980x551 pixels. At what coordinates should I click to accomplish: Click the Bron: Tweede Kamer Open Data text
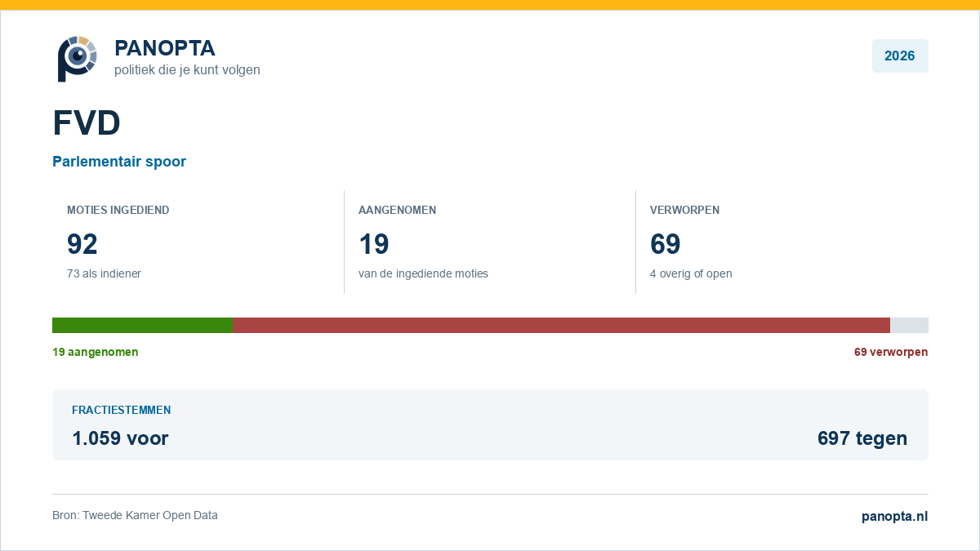point(135,515)
